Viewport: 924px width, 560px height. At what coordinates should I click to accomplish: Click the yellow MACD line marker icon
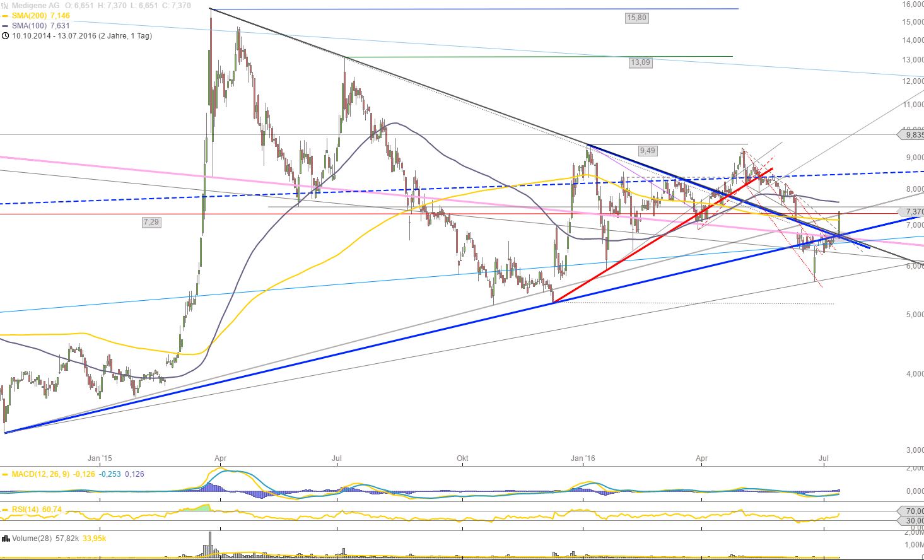pyautogui.click(x=5, y=474)
